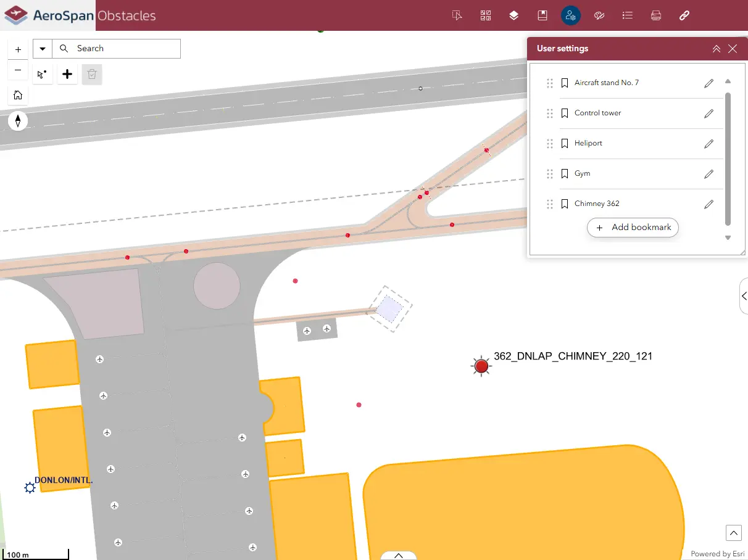Edit the Aircraft stand No. 7 bookmark
The height and width of the screenshot is (560, 748).
pyautogui.click(x=709, y=83)
